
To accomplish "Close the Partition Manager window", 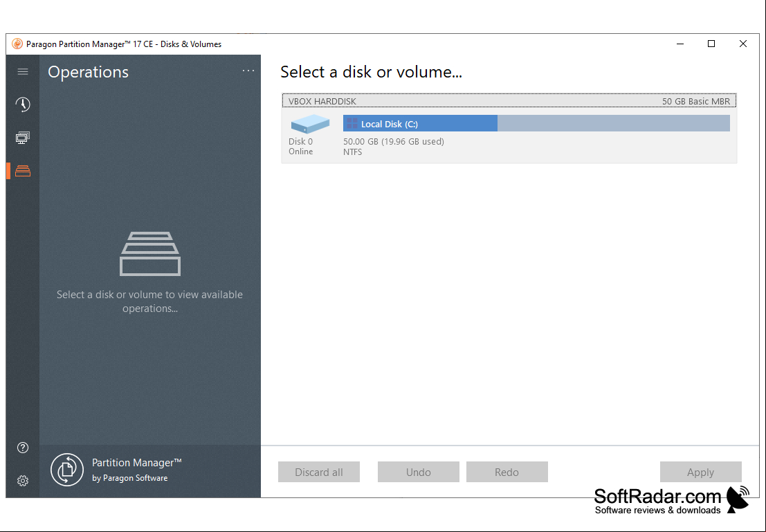I will [743, 44].
